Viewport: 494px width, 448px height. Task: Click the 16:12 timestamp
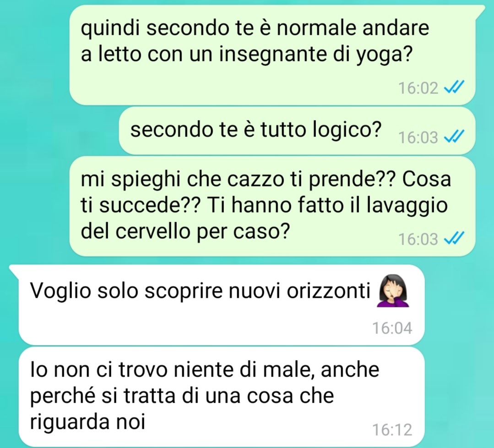click(392, 429)
